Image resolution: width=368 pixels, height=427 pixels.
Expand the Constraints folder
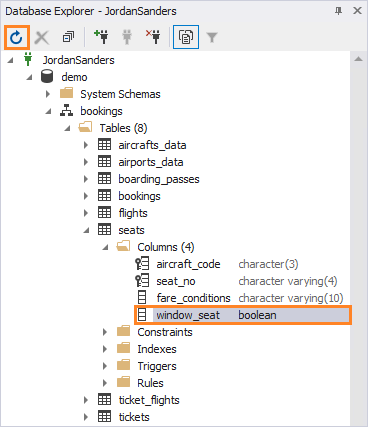click(105, 332)
